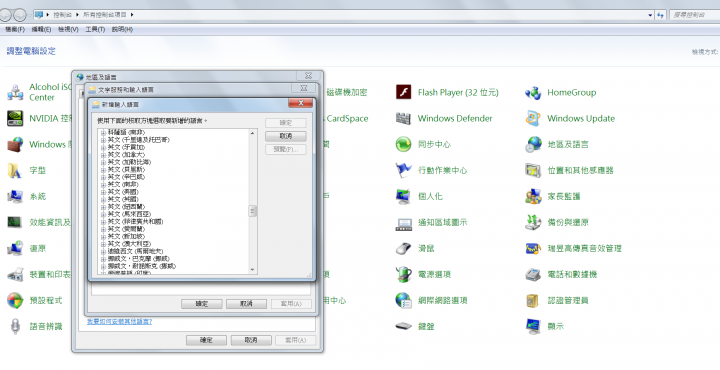Open Flash Player (32 位元) item
Screen dimensions: 720x370
(x=447, y=92)
